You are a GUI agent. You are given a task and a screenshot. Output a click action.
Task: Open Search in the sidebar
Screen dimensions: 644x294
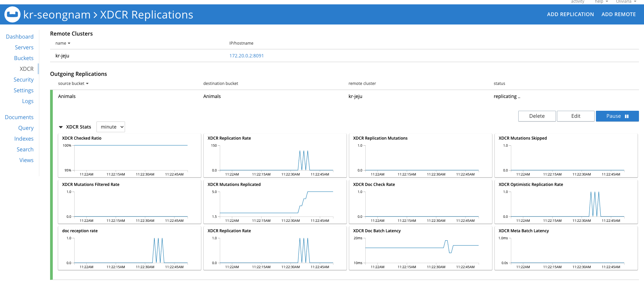(25, 149)
